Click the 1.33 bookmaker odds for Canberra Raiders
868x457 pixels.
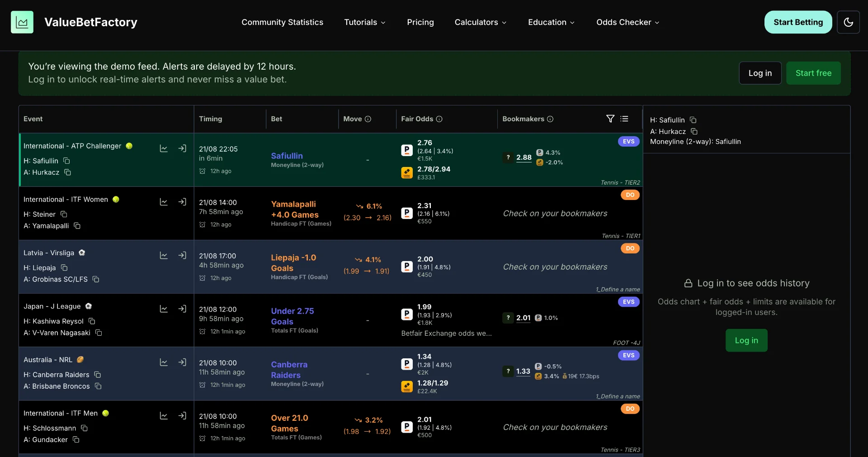(x=523, y=371)
